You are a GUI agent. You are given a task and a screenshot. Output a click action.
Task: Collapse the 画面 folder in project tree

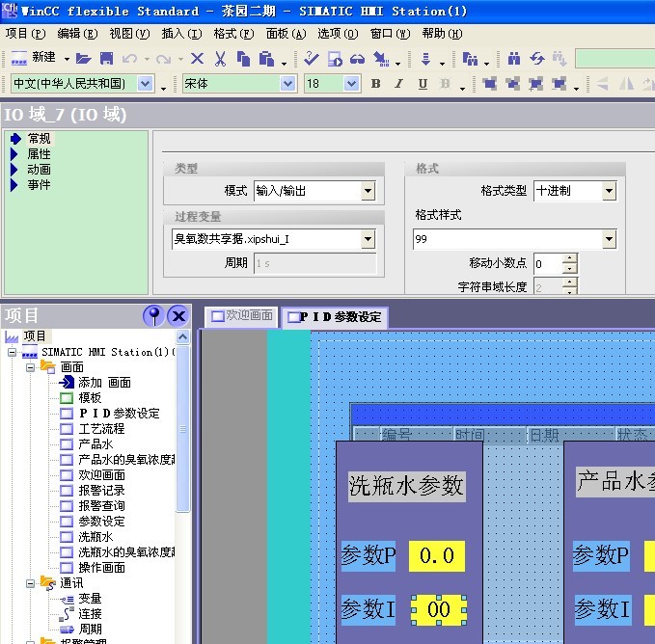pos(31,367)
